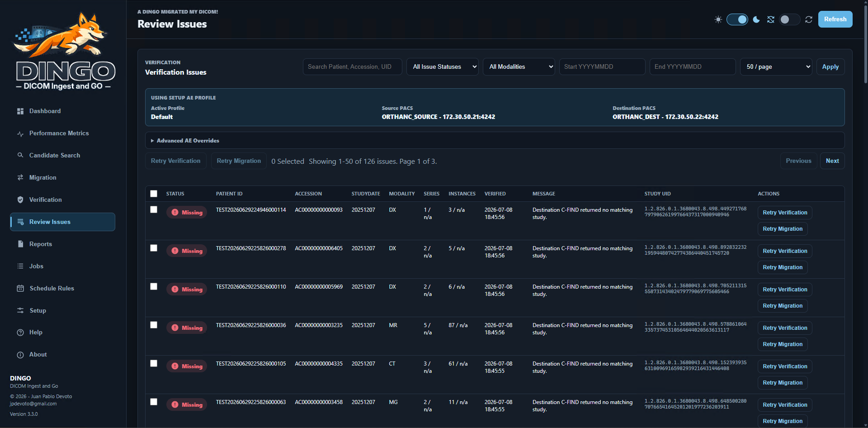Click the Performance Metrics pulse icon

(20, 133)
